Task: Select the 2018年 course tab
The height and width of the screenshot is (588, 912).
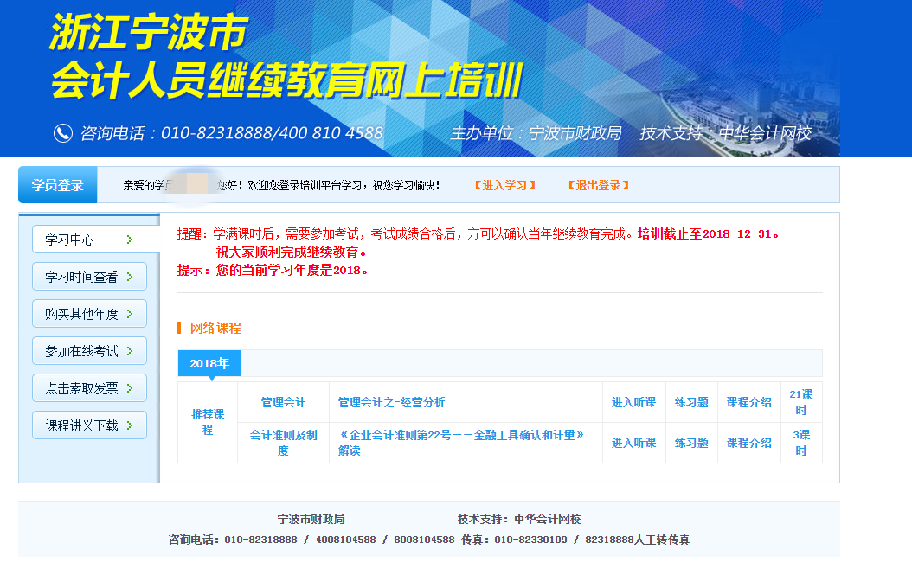Action: (209, 363)
